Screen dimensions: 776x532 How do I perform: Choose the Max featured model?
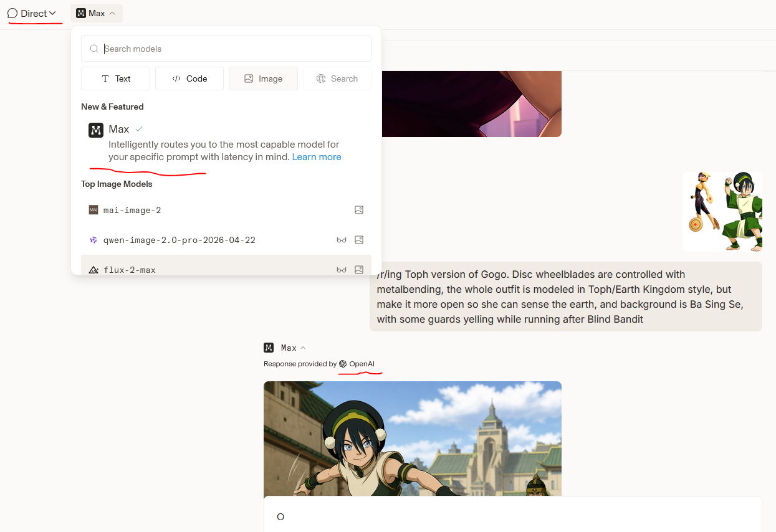(x=226, y=143)
